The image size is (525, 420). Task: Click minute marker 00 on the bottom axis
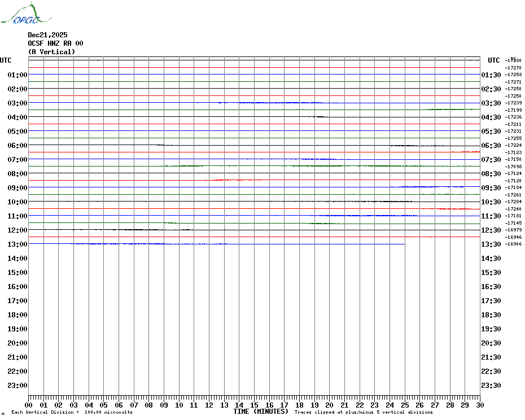29,405
